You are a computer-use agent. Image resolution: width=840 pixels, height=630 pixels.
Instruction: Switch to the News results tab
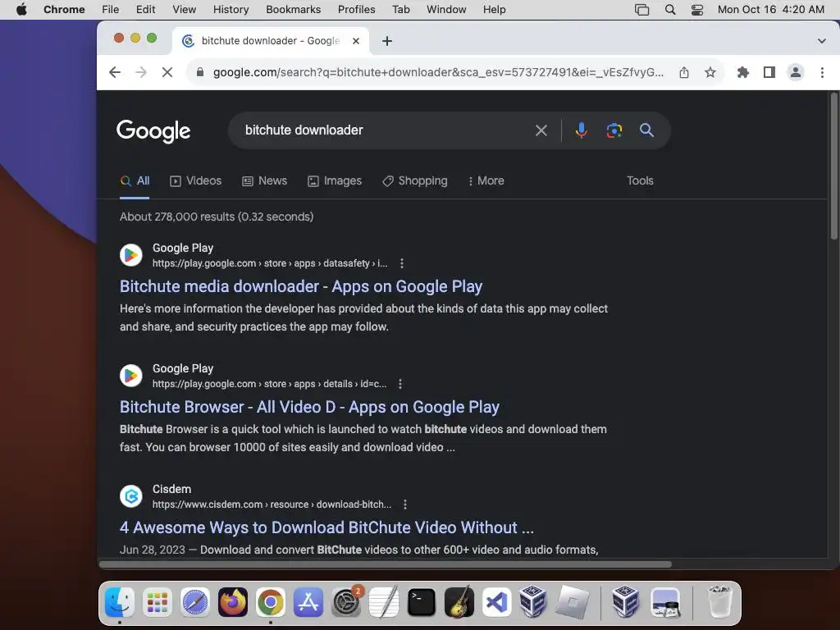pyautogui.click(x=265, y=181)
